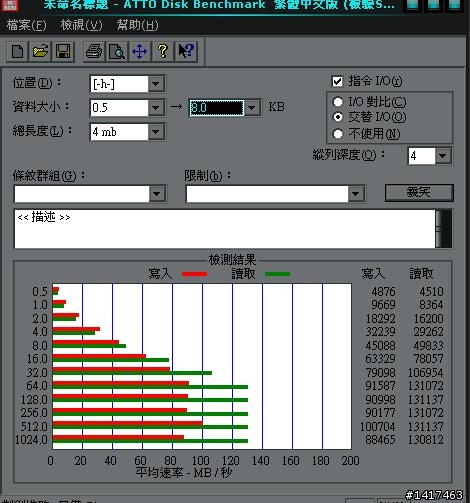
Task: Click the write value 45088
Action: [x=380, y=345]
